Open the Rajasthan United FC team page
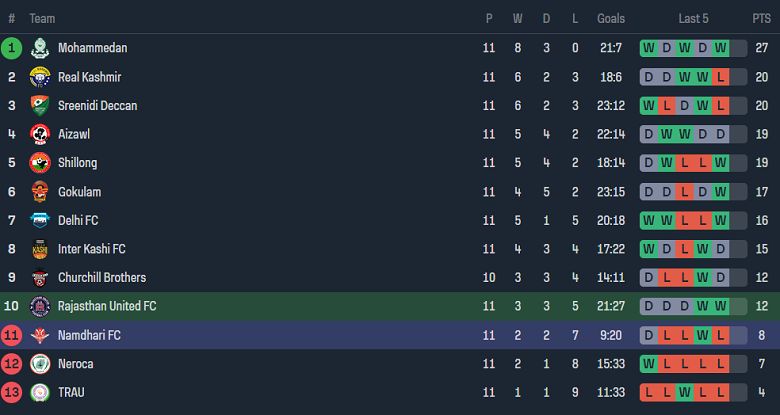780x415 pixels. click(107, 306)
